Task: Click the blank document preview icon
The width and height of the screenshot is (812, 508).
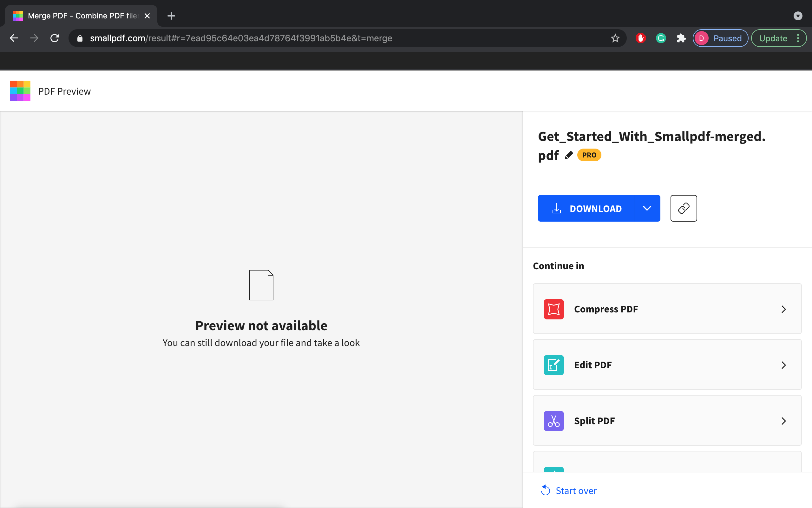Action: tap(261, 285)
